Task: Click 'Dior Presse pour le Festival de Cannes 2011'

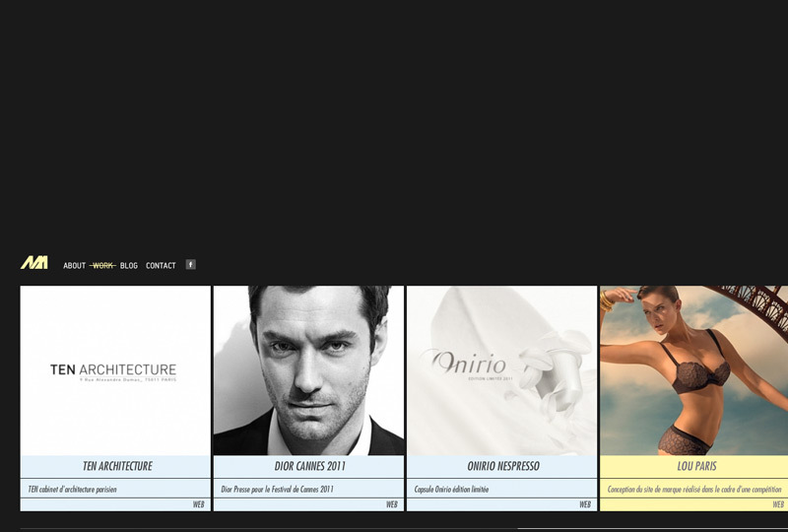Action: (278, 489)
